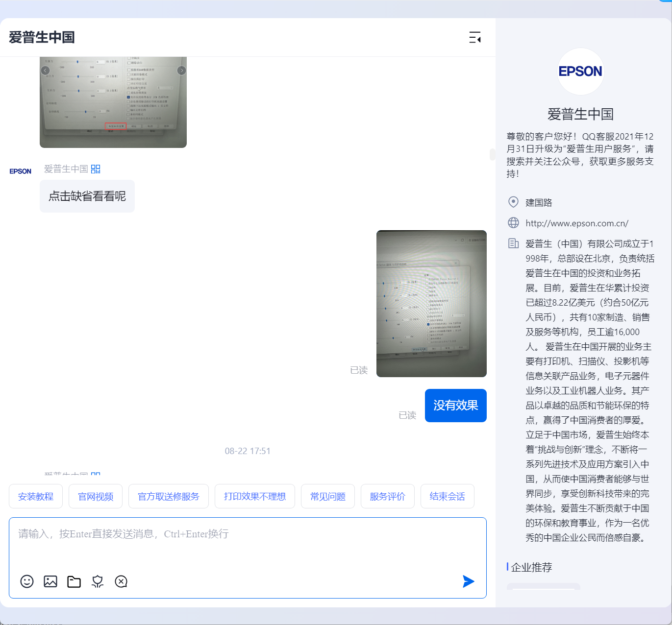The height and width of the screenshot is (625, 672).
Task: Go to previous image with the left arrow
Action: tap(45, 71)
